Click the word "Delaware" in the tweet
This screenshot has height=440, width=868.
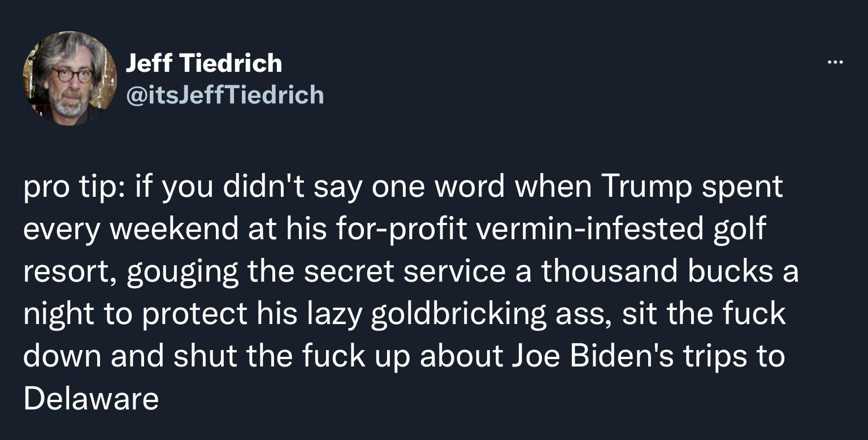click(x=91, y=399)
